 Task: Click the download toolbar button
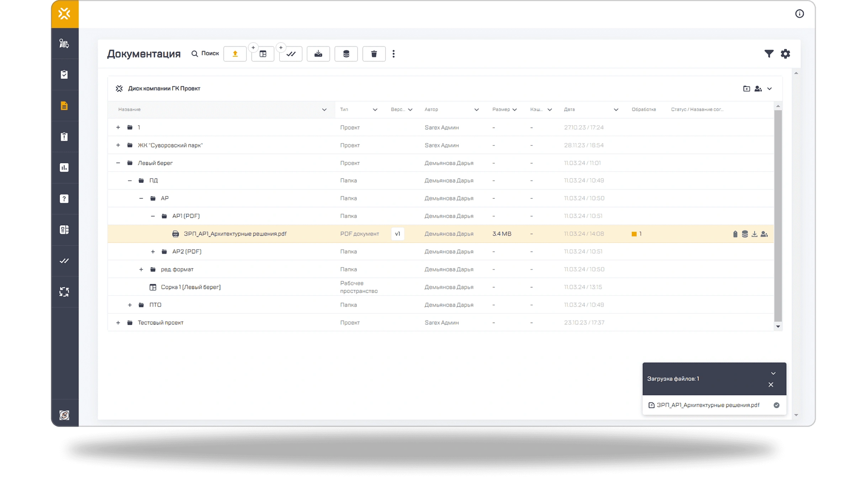pyautogui.click(x=318, y=54)
